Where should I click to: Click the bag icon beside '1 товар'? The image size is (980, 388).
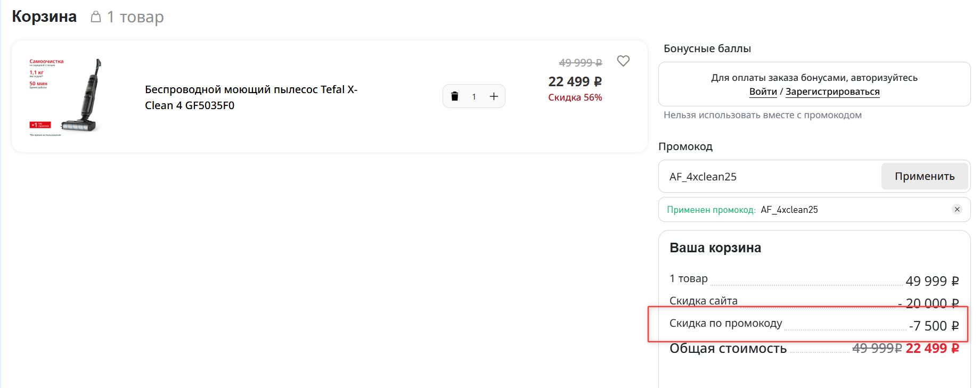[x=96, y=17]
